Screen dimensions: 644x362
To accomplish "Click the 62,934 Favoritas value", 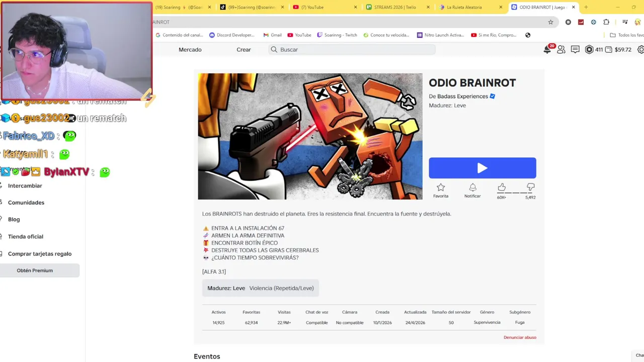I will [x=251, y=322].
